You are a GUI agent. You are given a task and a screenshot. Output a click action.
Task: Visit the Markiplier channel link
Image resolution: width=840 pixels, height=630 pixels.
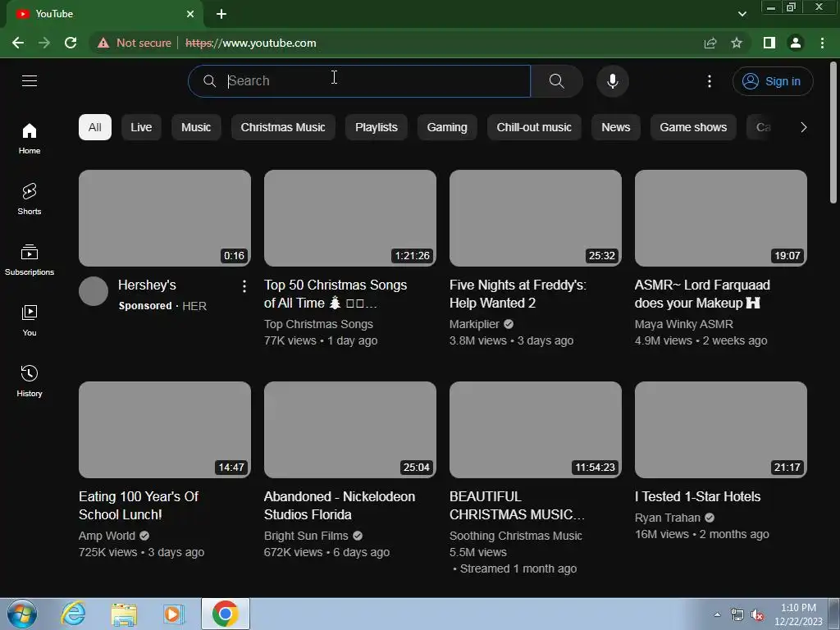[x=474, y=324]
